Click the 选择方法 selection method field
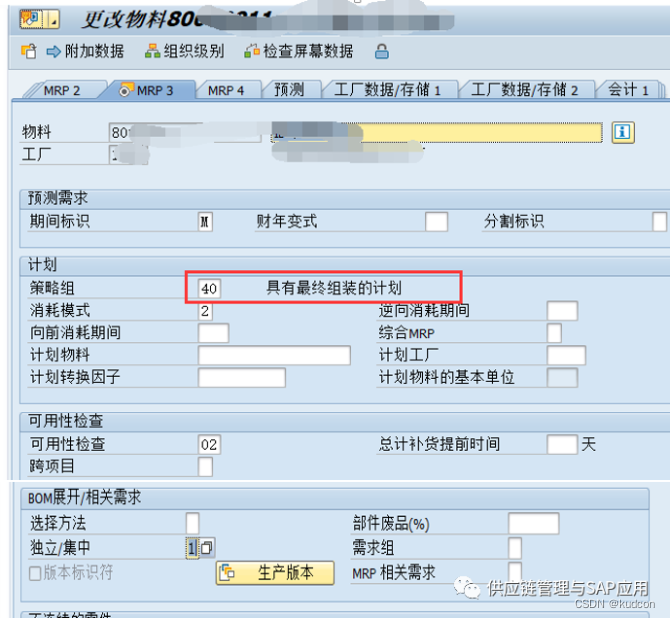The width and height of the screenshot is (670, 618). (x=192, y=524)
